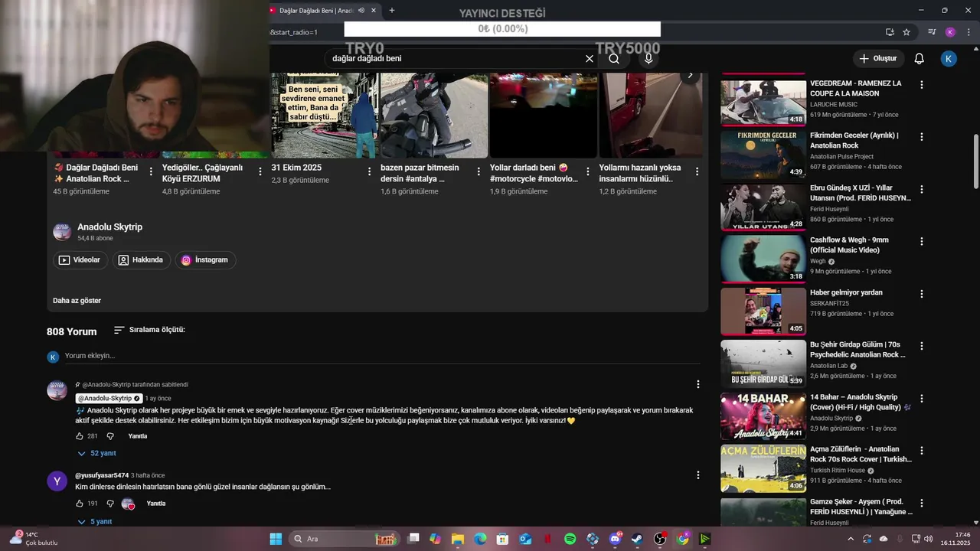Open the Oluştur create menu

(x=878, y=58)
